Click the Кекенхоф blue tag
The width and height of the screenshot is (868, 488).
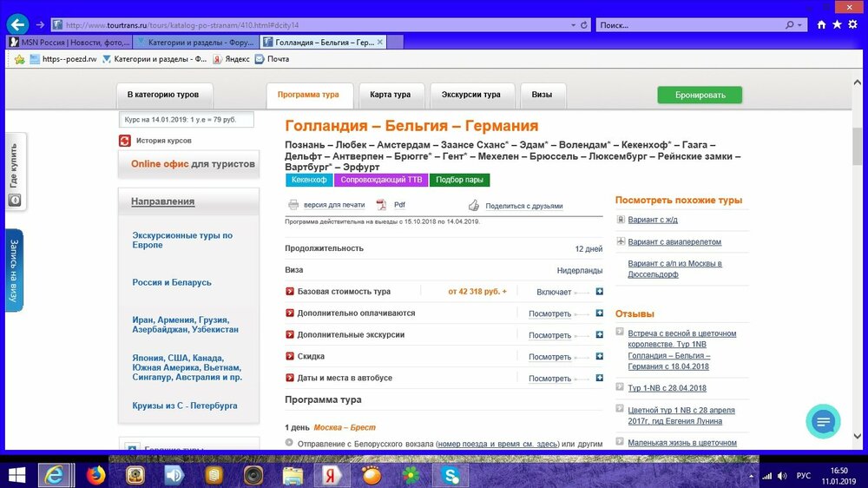309,181
